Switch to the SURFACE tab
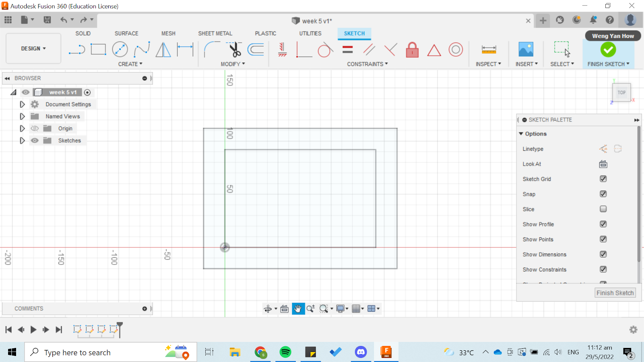 (126, 33)
